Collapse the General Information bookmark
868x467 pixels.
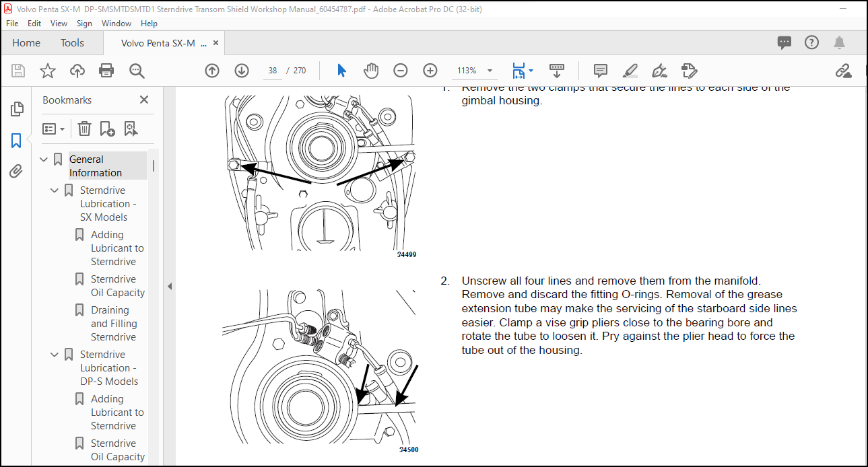(x=44, y=159)
